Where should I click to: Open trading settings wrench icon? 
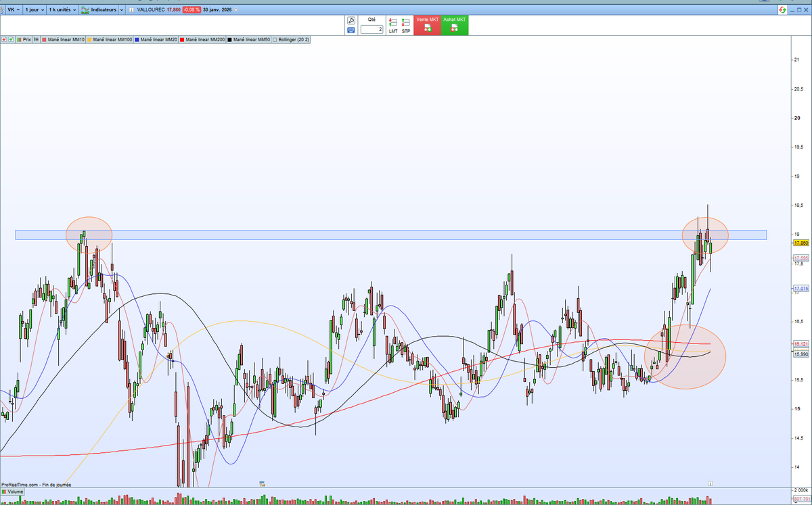click(351, 20)
